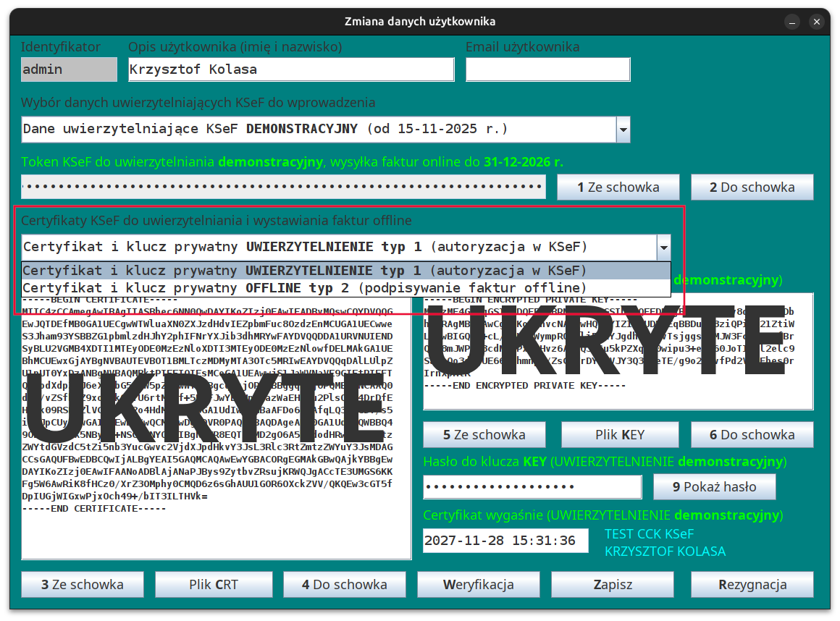Expand the KSeF credentials environment dropdown arrow
The width and height of the screenshot is (840, 621).
pyautogui.click(x=623, y=130)
